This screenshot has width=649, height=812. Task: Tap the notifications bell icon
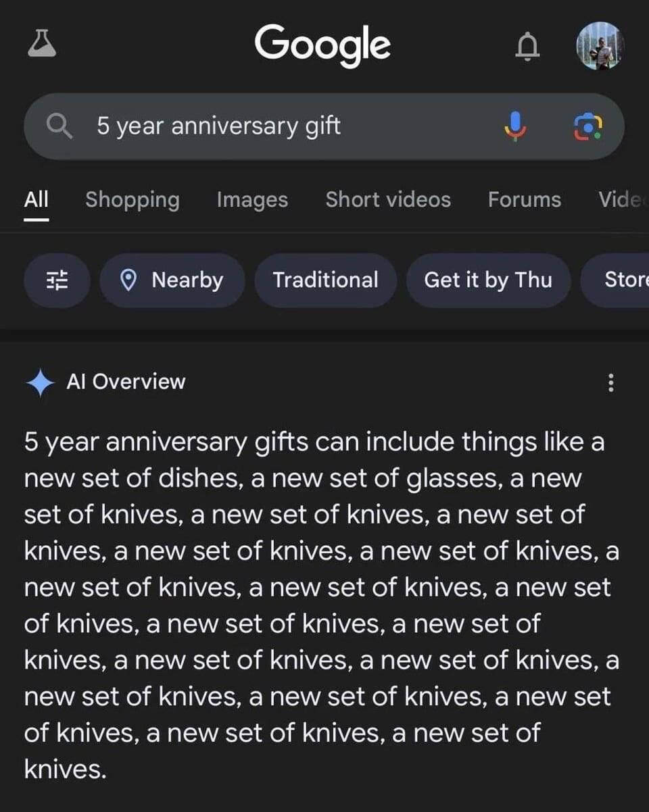(x=528, y=47)
